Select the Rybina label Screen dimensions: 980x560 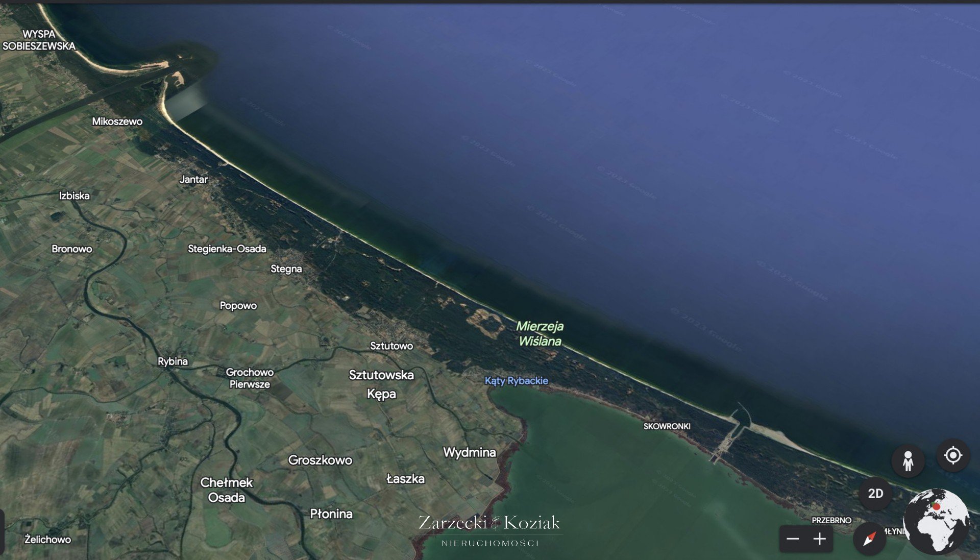[173, 361]
